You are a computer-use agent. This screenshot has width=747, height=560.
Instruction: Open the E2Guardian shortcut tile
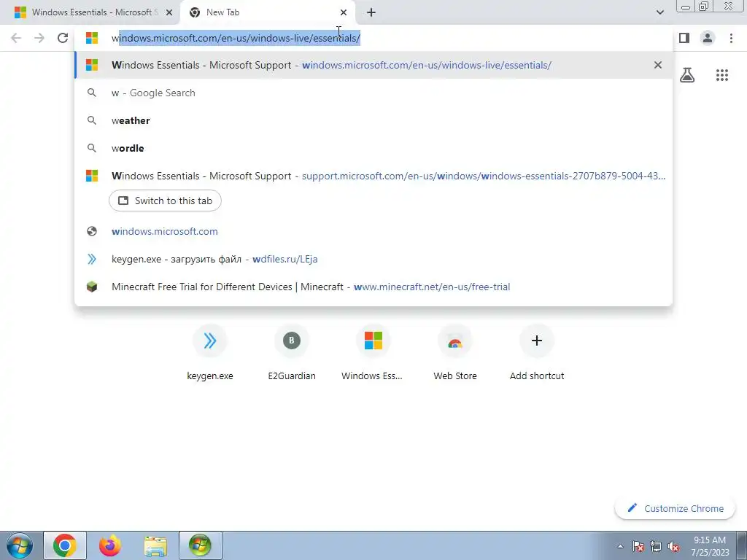(292, 352)
